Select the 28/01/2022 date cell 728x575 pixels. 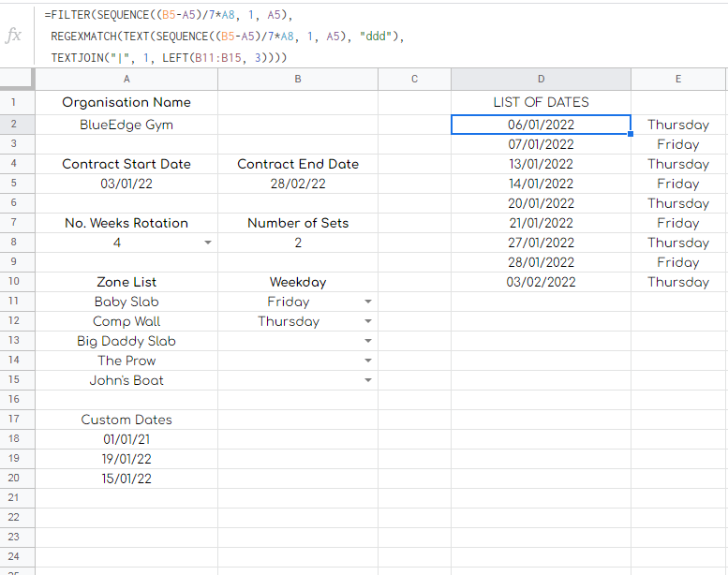(x=541, y=262)
